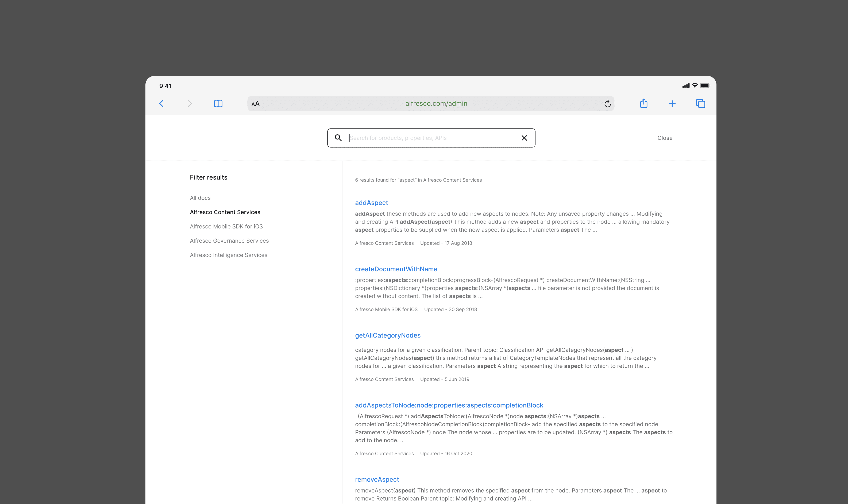The height and width of the screenshot is (504, 848).
Task: Tap the AA reader text size button
Action: [256, 104]
